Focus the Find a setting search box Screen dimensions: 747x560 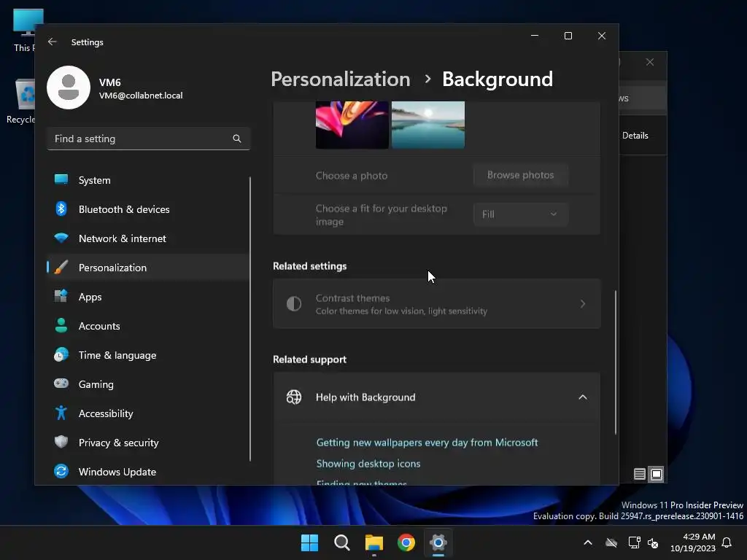pos(148,139)
